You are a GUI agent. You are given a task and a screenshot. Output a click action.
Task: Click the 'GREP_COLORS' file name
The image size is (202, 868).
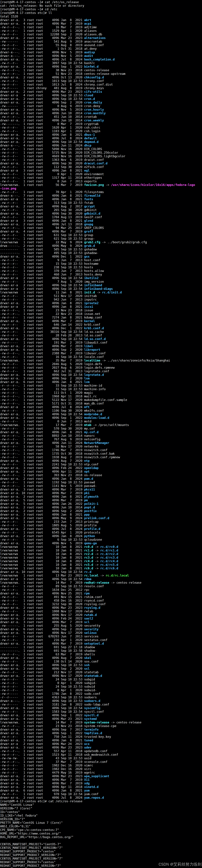(x=94, y=228)
